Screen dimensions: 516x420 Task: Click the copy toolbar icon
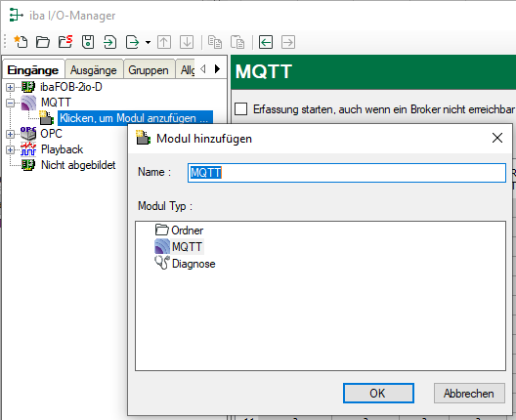215,42
